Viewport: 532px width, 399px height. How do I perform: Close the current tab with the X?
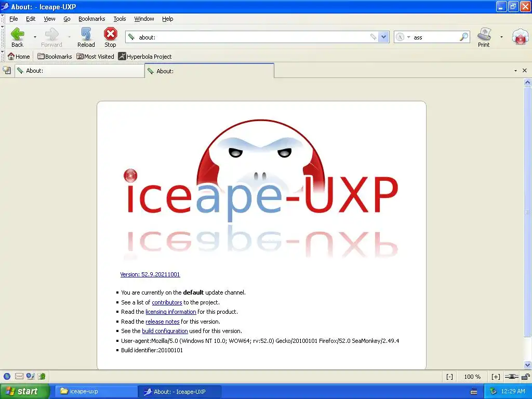click(x=525, y=70)
